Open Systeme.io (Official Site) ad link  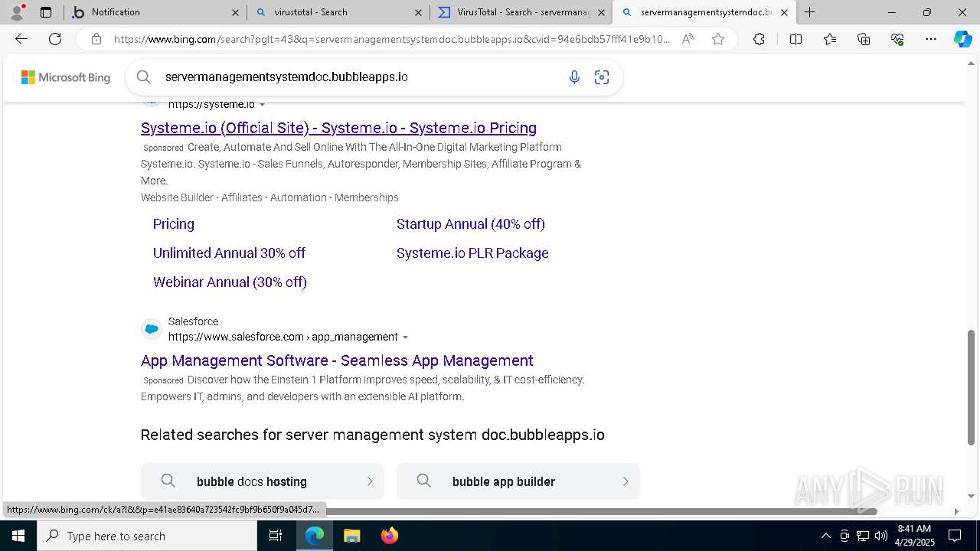click(x=338, y=128)
